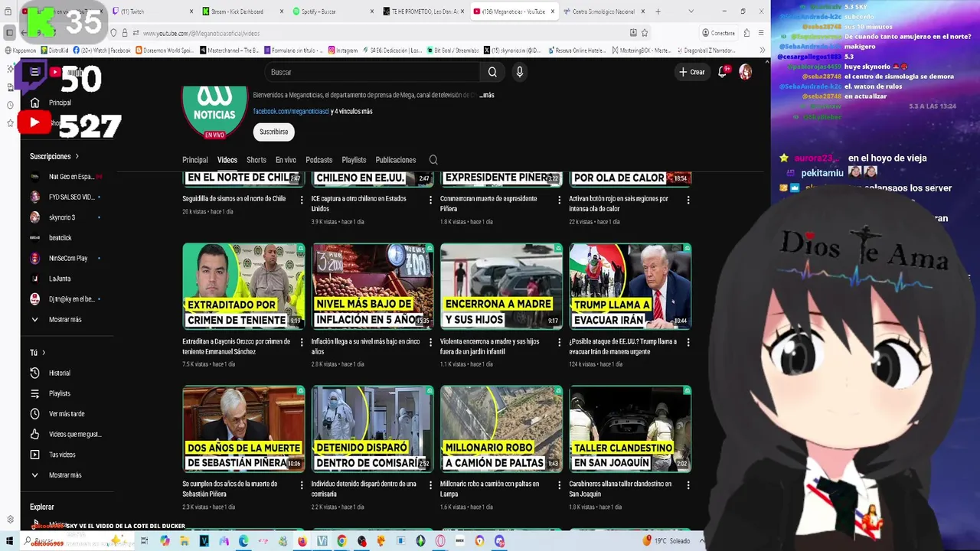Open options menu for Sebastián Piñera anniversary video
Image resolution: width=980 pixels, height=551 pixels.
click(x=301, y=484)
